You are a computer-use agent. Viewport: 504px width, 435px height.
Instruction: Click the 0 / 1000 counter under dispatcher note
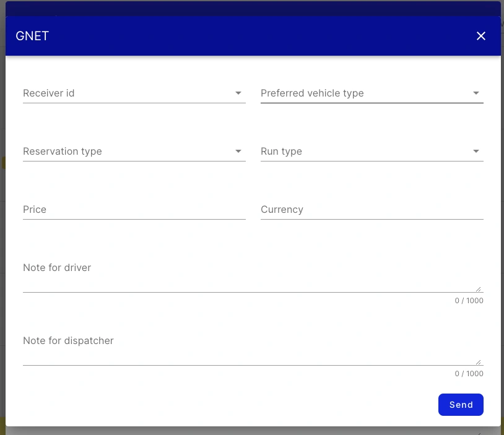pyautogui.click(x=469, y=374)
